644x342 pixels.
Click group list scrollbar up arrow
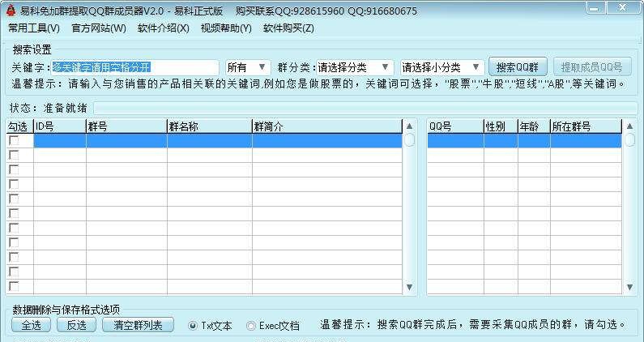[x=409, y=126]
